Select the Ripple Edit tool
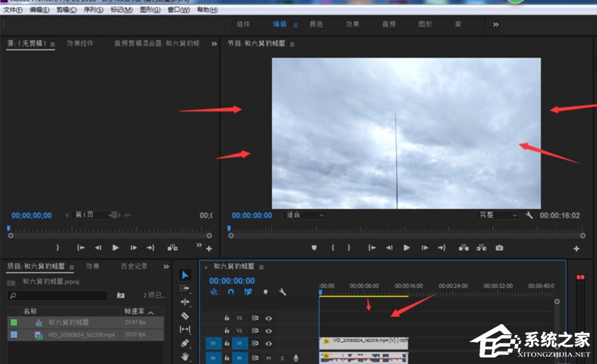The height and width of the screenshot is (364, 597). 185,302
